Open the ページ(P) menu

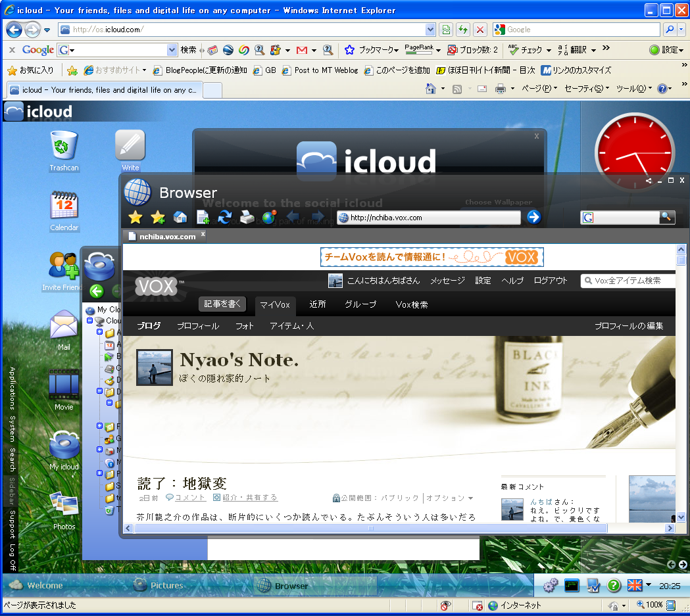pos(539,89)
